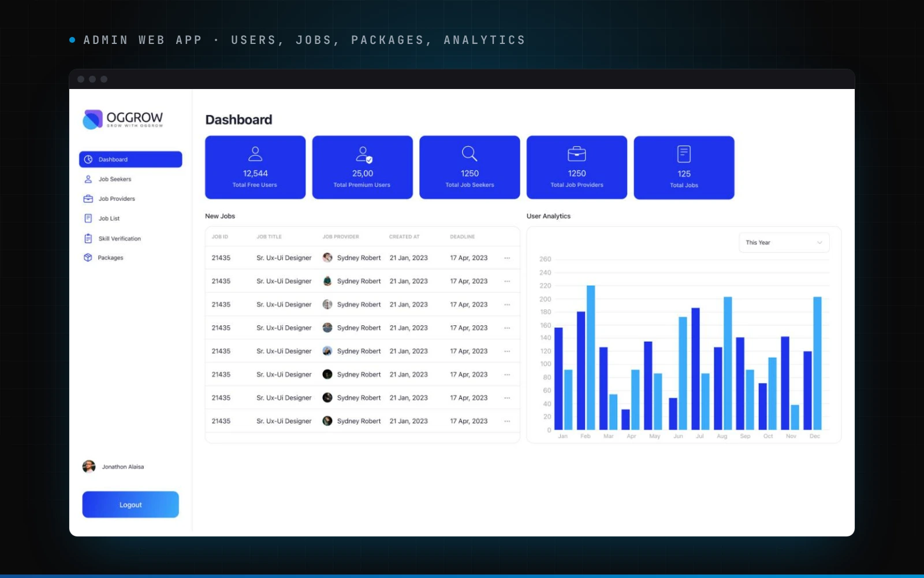The height and width of the screenshot is (578, 924).
Task: Click the magnifier icon on Total Job Seekers card
Action: click(470, 154)
